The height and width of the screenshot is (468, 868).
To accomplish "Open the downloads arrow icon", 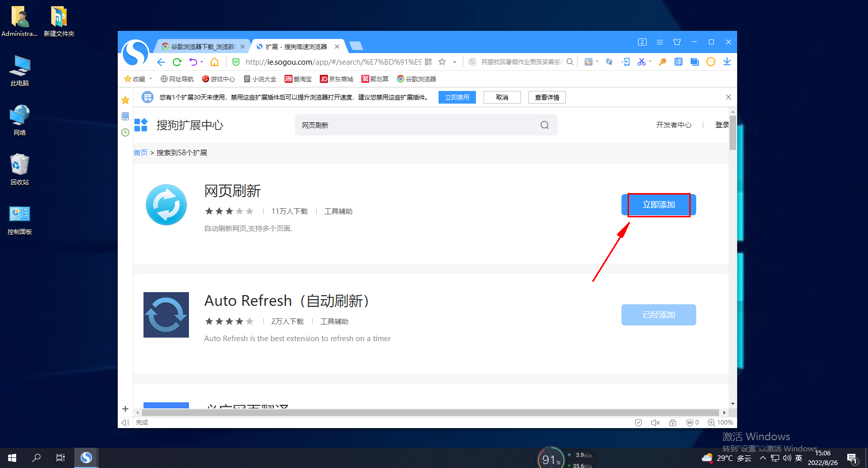I will (727, 62).
